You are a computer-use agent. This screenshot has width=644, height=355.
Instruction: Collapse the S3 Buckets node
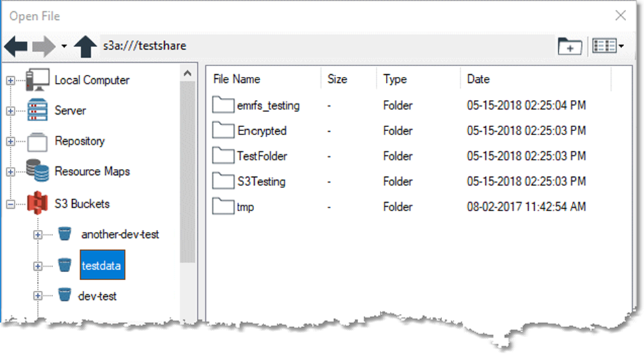point(11,205)
